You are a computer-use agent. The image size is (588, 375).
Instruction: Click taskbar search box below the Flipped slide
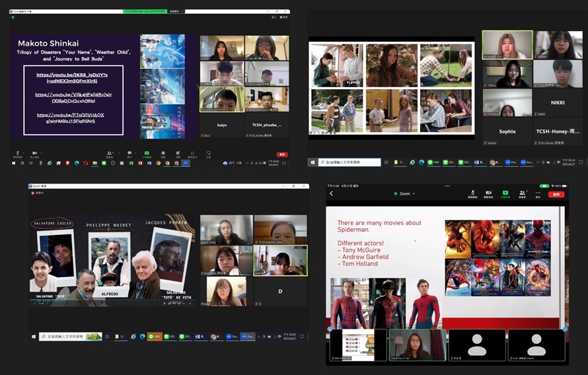click(350, 162)
